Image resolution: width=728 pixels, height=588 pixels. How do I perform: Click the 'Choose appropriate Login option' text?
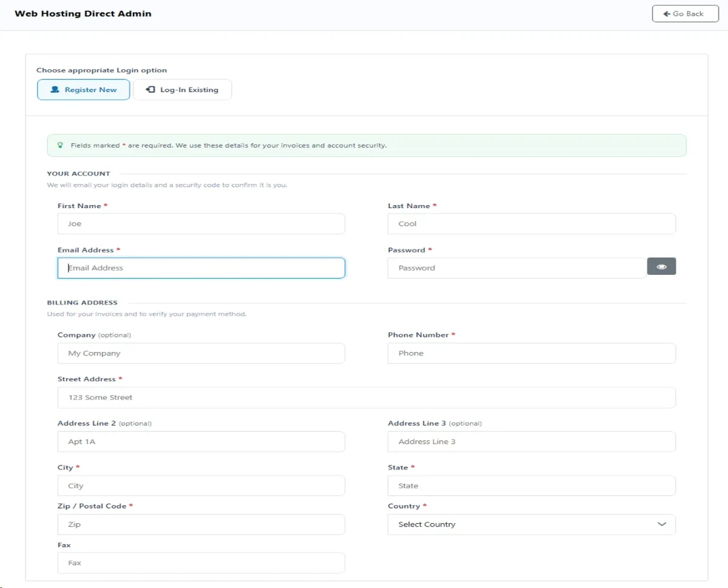point(102,70)
